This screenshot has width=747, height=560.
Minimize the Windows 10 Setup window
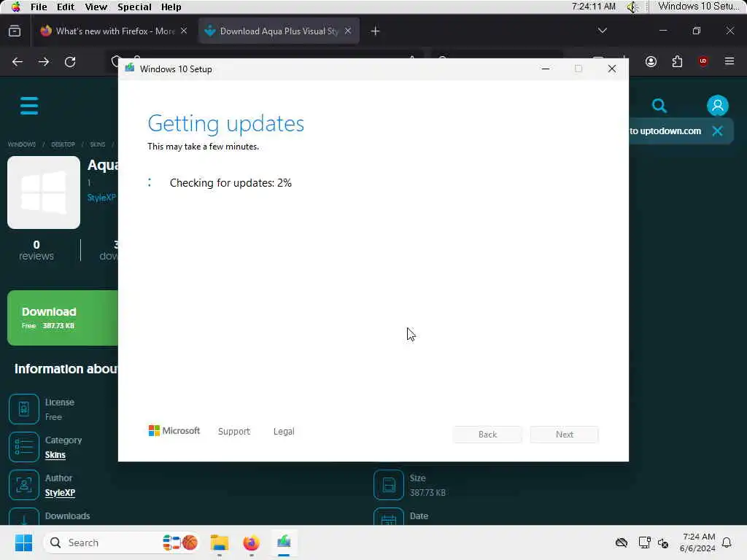pyautogui.click(x=546, y=69)
